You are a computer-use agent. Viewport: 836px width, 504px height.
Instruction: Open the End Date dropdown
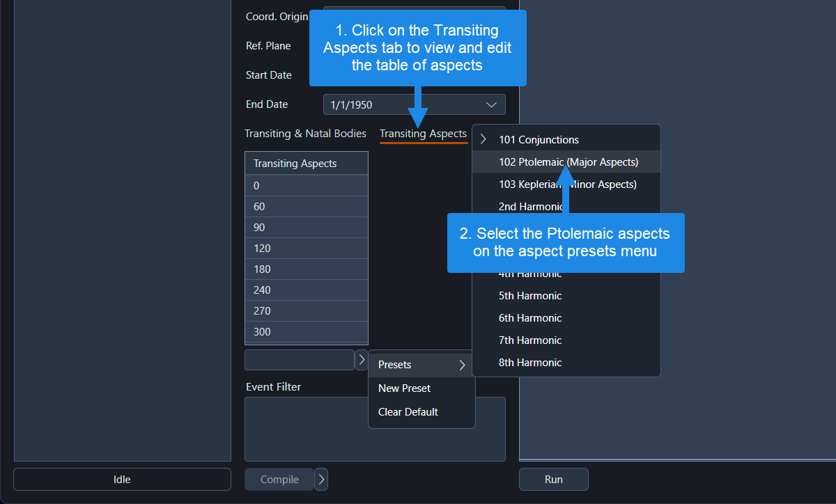pos(414,104)
